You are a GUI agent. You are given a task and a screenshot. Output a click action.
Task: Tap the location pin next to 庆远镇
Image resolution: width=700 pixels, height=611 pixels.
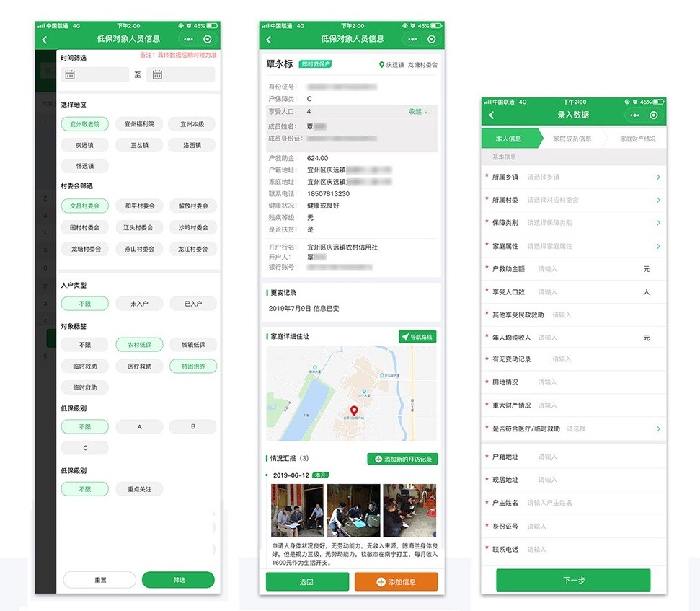tap(381, 64)
